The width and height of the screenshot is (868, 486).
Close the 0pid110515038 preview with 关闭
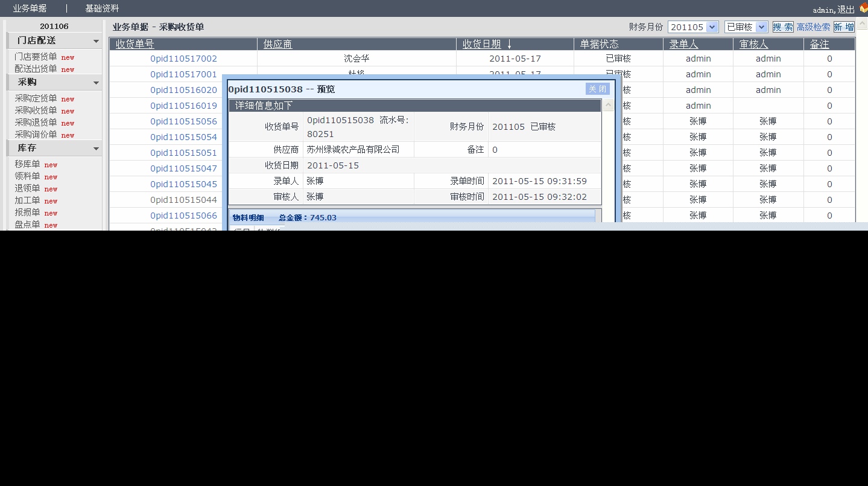(x=597, y=88)
